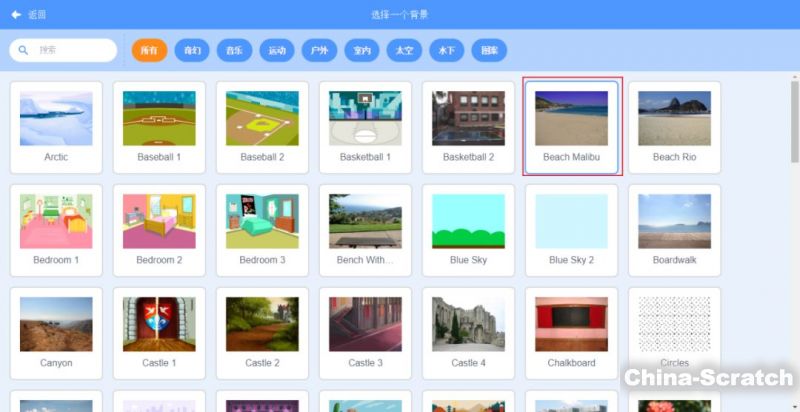This screenshot has width=800, height=412.
Task: Show 运动 (Sports) backdrops
Action: point(277,49)
